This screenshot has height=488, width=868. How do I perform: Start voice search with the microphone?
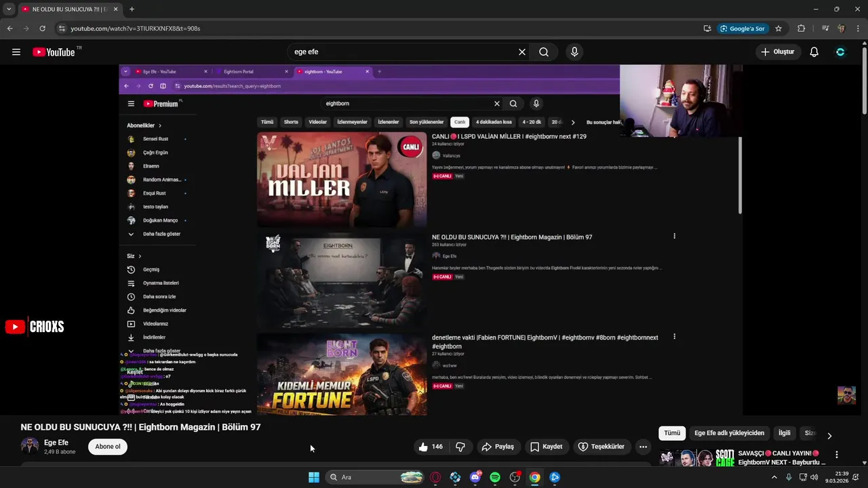click(x=574, y=52)
